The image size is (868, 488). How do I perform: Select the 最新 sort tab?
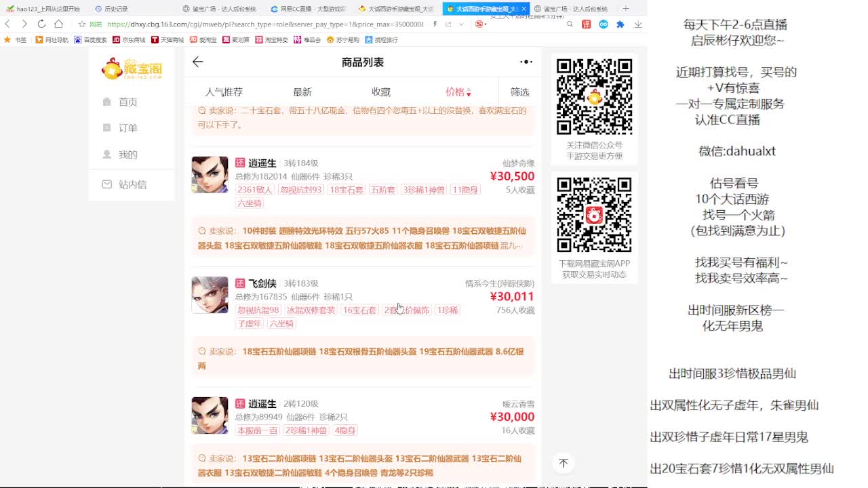click(302, 92)
